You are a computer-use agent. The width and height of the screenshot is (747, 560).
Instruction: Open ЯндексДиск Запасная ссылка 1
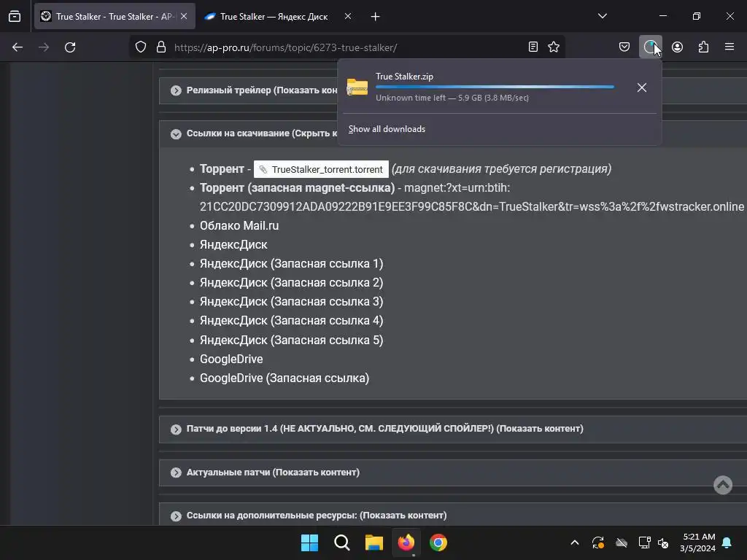(292, 264)
